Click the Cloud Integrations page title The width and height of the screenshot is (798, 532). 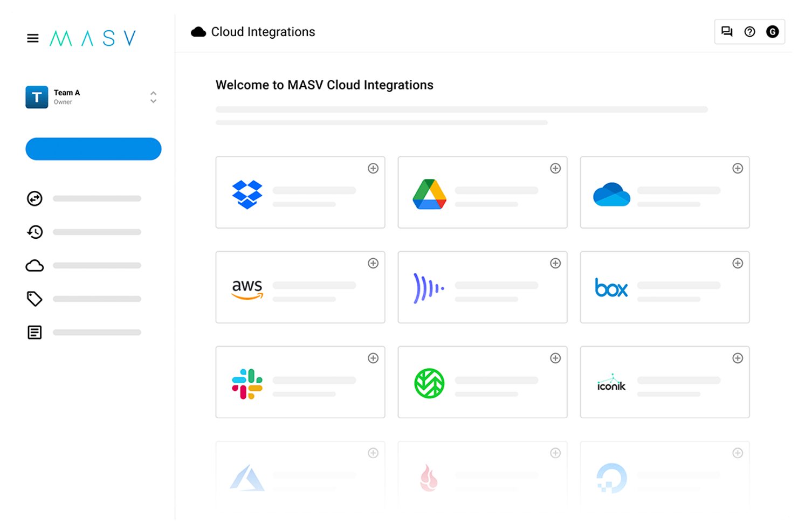(x=263, y=32)
